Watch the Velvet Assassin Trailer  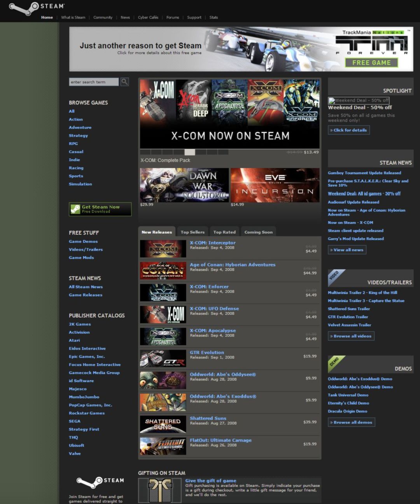point(350,325)
